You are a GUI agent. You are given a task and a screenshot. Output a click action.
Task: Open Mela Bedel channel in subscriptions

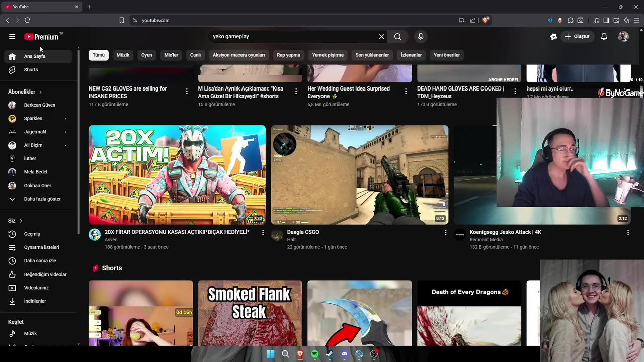click(x=39, y=172)
